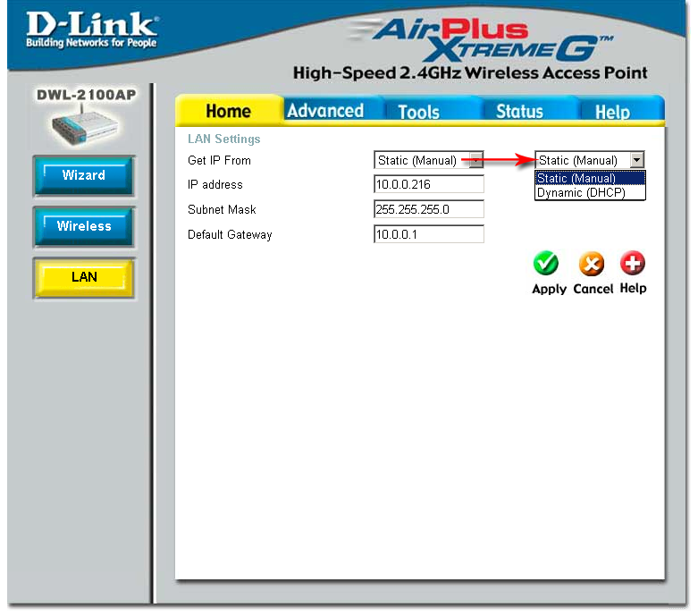Click the red Help plus icon
The width and height of the screenshot is (698, 616).
[x=633, y=263]
